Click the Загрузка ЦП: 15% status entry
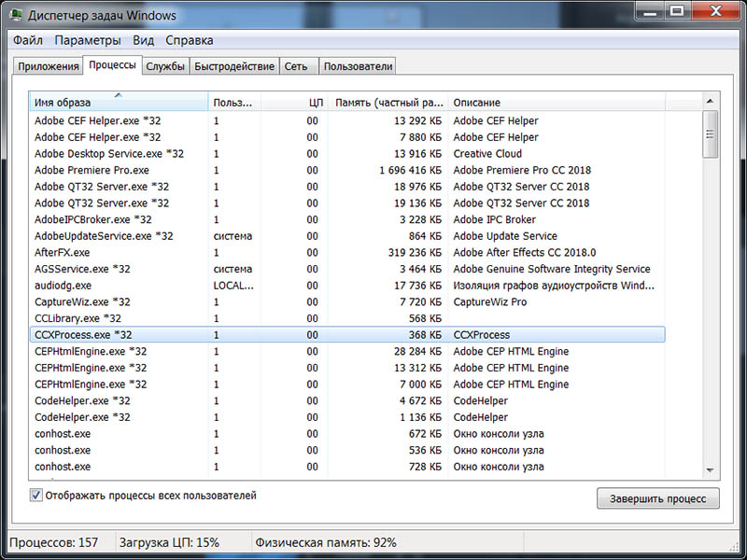The image size is (747, 560). point(169,542)
